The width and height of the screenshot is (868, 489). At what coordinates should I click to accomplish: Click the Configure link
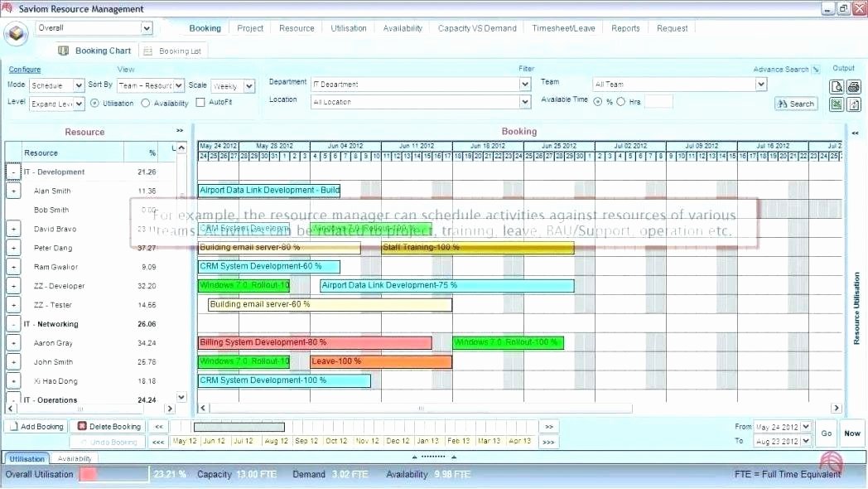pos(24,70)
